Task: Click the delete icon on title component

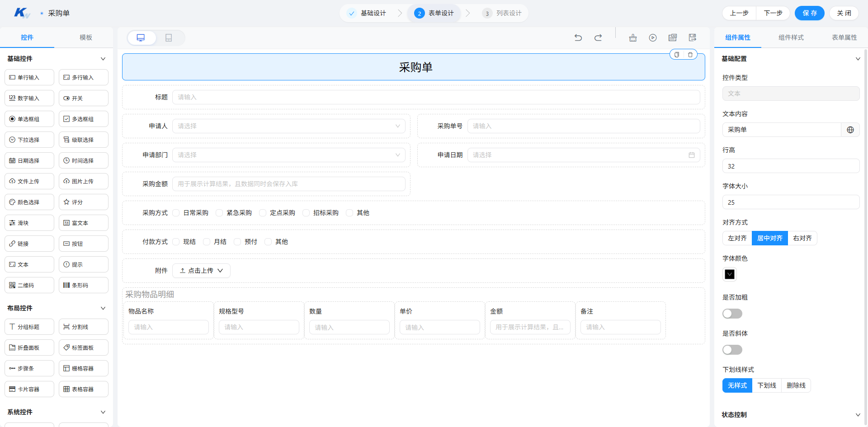Action: point(690,55)
